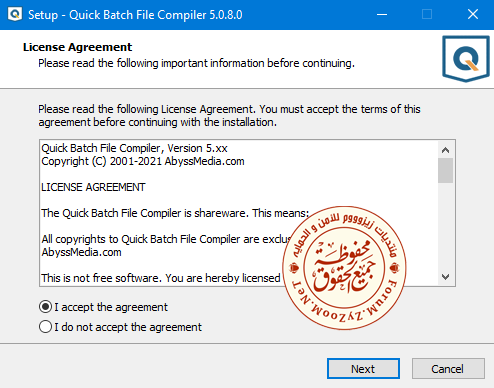Click the license text scroll up arrow

445,150
